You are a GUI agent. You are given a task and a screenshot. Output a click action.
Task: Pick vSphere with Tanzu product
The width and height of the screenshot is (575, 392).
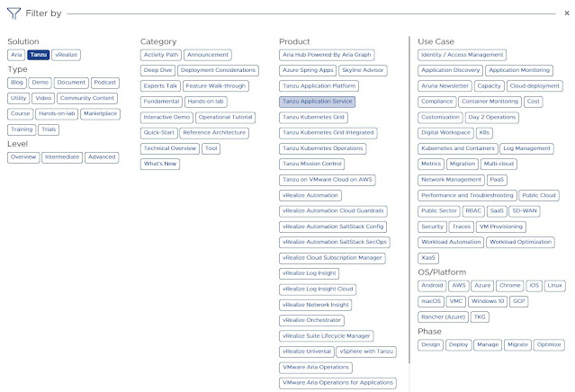(x=366, y=352)
